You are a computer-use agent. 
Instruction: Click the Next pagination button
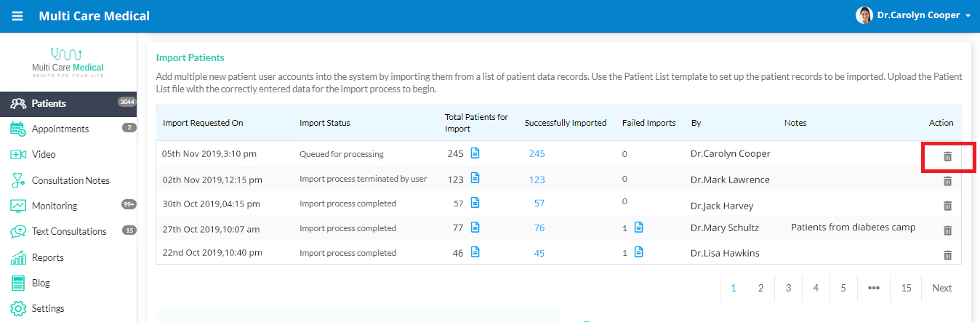coord(942,288)
